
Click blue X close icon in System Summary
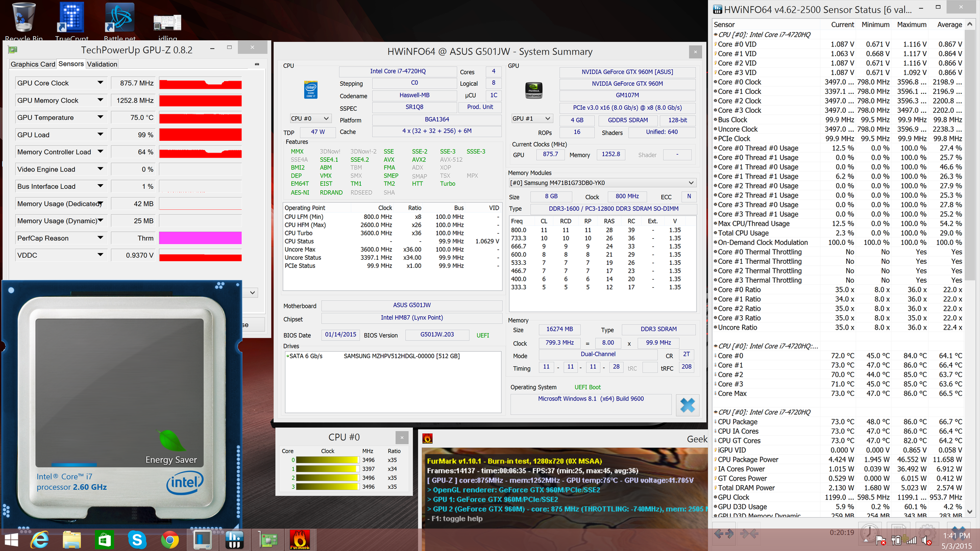pos(688,405)
